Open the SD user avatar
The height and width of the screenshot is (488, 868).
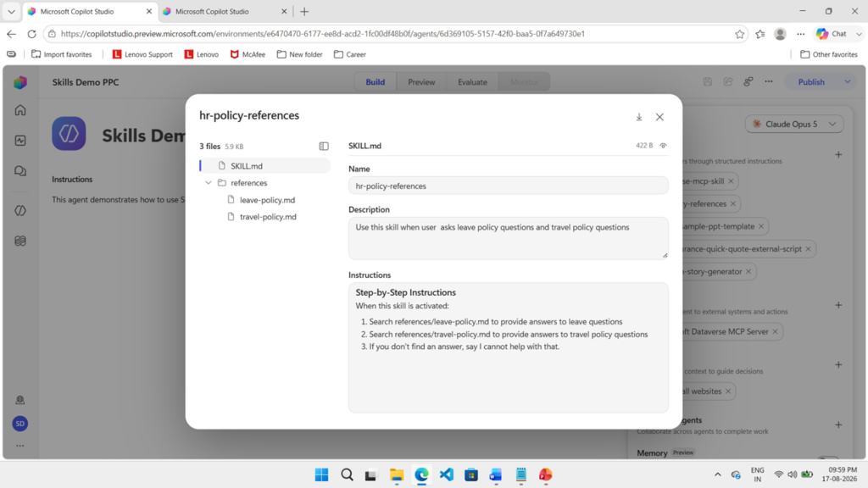click(x=20, y=424)
